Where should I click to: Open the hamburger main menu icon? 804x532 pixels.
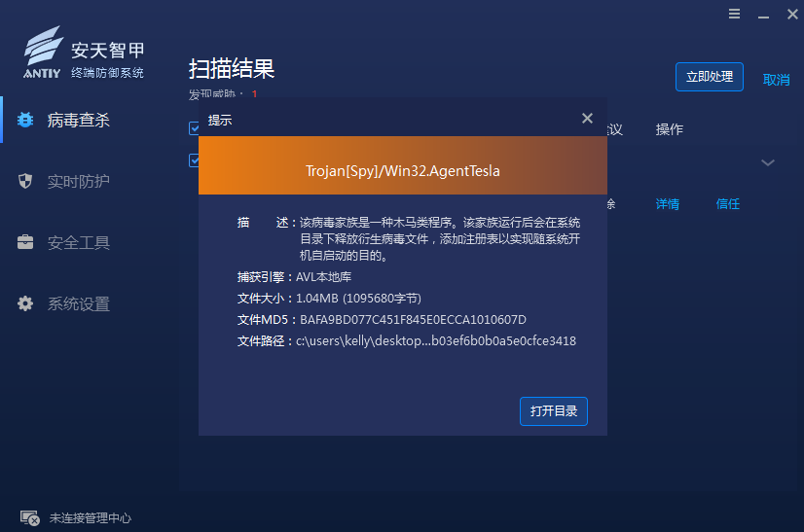click(733, 14)
